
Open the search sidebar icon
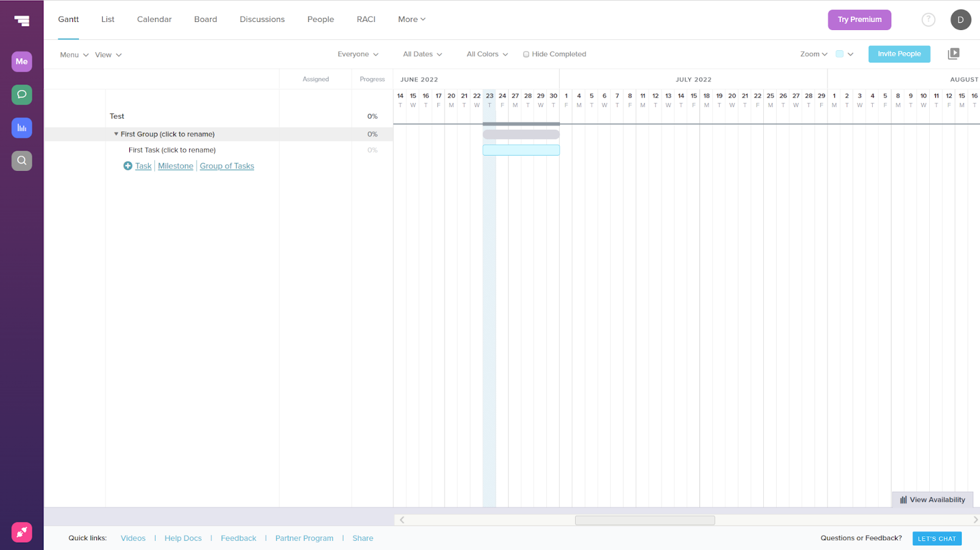coord(21,160)
